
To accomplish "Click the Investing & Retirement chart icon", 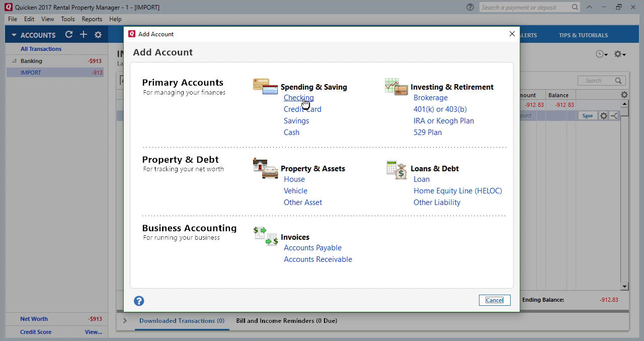I will (x=396, y=87).
